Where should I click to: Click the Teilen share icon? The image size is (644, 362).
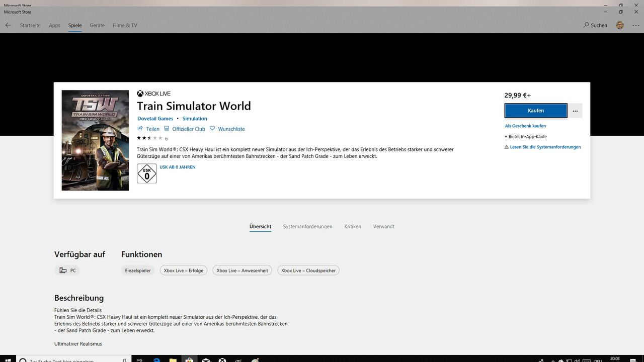140,129
